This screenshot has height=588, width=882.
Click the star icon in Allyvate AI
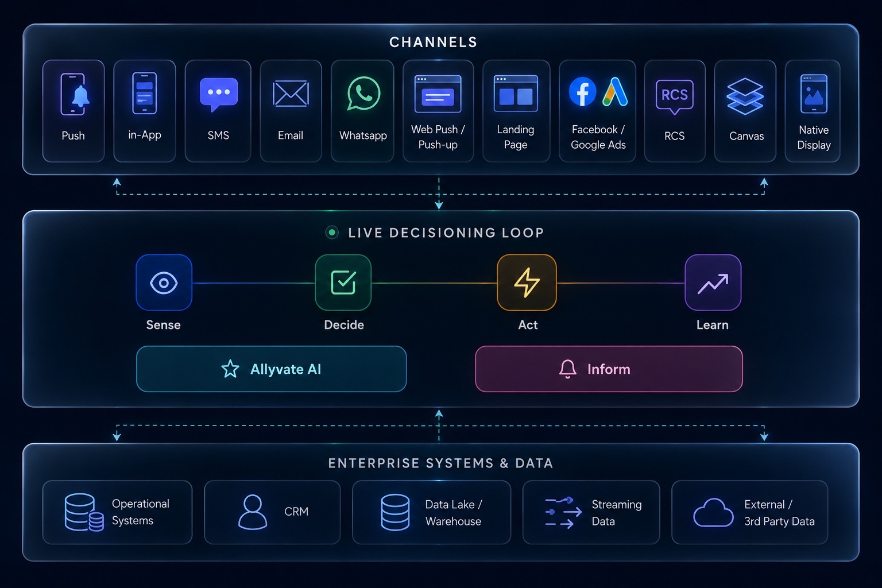(x=230, y=369)
